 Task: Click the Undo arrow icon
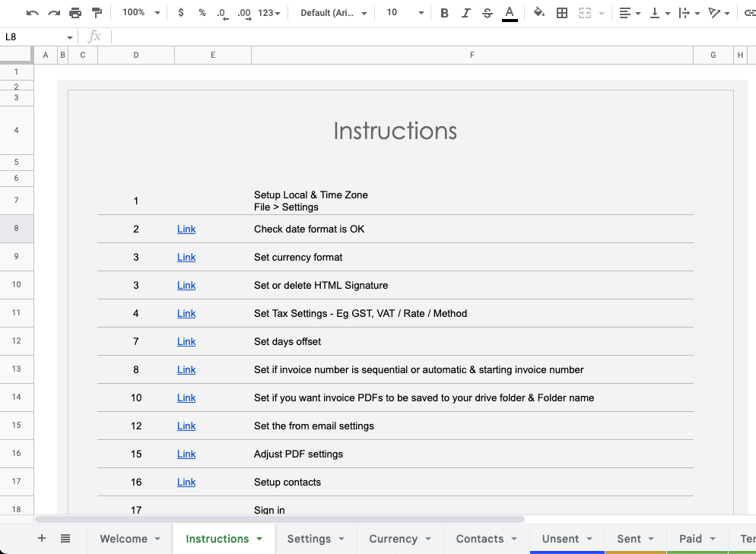33,13
